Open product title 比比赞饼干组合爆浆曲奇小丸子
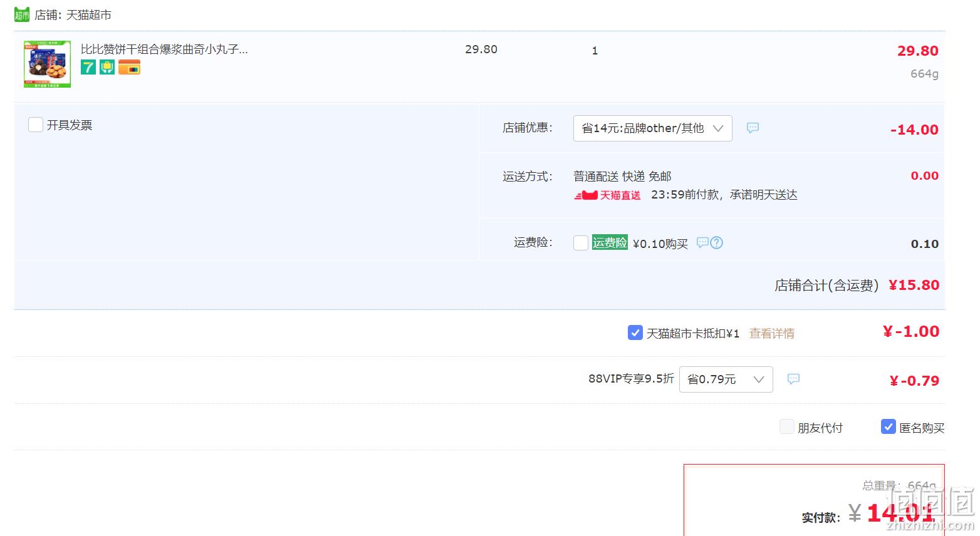 tap(164, 49)
